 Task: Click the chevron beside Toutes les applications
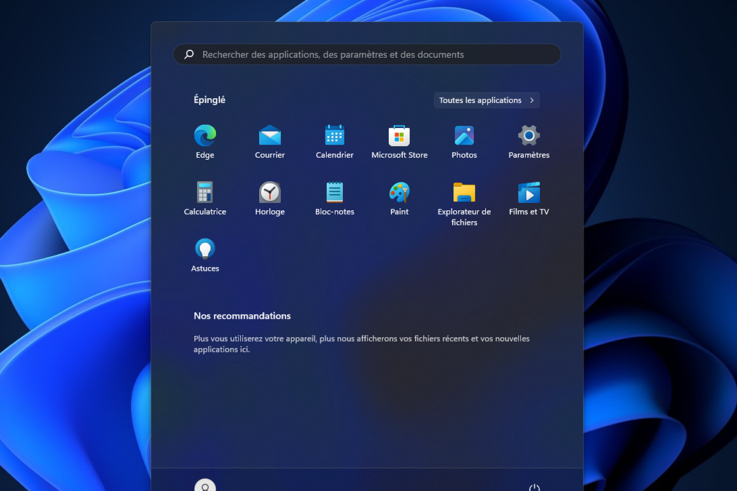(x=532, y=100)
